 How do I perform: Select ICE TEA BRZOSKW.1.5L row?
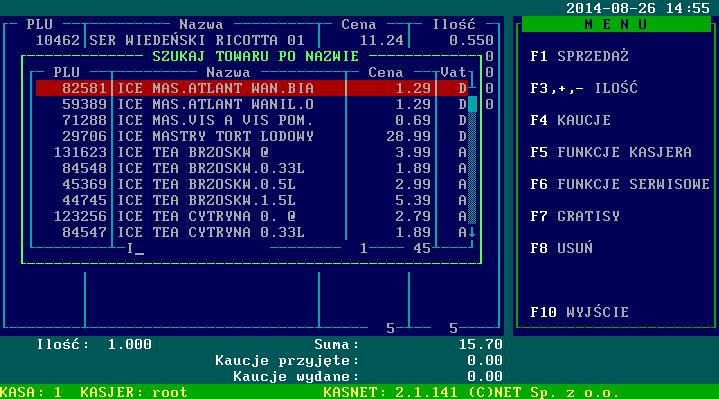tap(252, 200)
